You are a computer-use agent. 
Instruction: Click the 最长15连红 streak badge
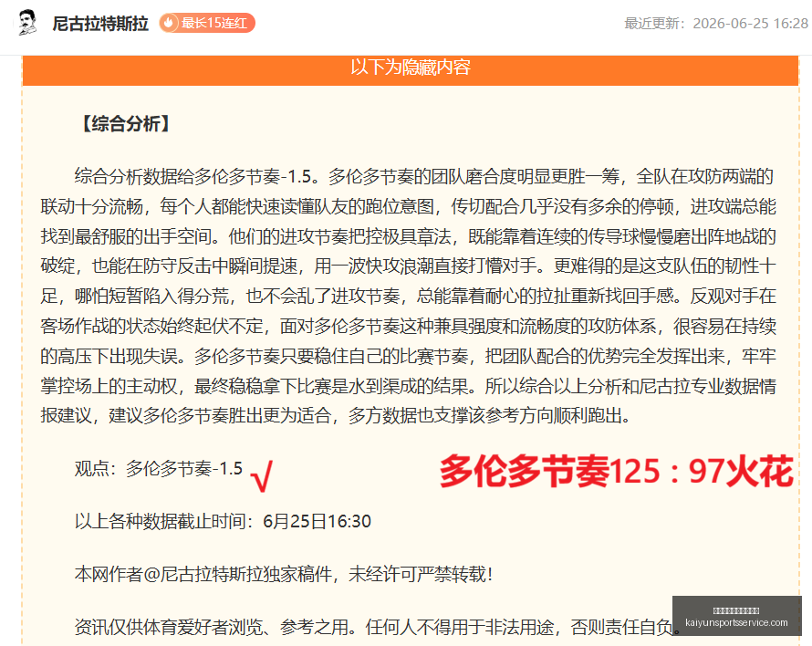coord(207,23)
